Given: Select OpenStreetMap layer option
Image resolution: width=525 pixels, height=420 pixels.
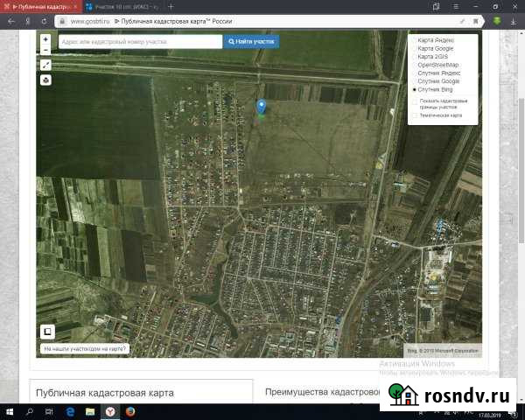Looking at the screenshot, I should 415,65.
